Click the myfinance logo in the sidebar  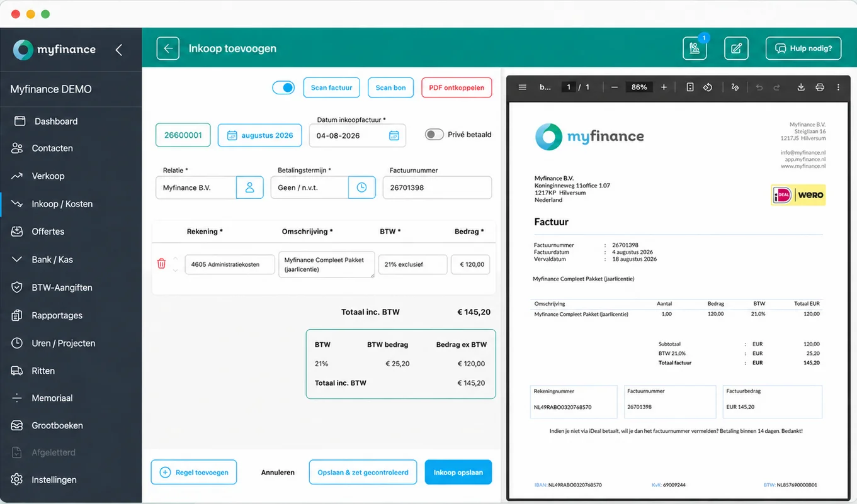pos(55,50)
